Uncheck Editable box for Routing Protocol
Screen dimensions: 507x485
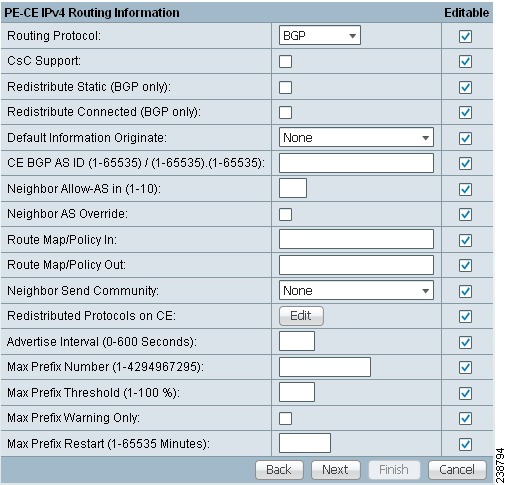pos(465,36)
